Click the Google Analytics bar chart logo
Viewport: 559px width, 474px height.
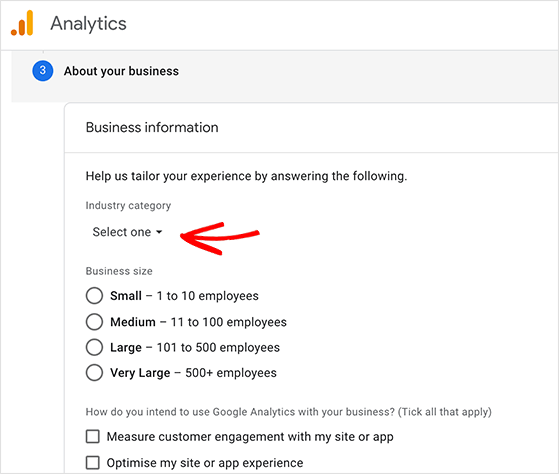(x=22, y=23)
